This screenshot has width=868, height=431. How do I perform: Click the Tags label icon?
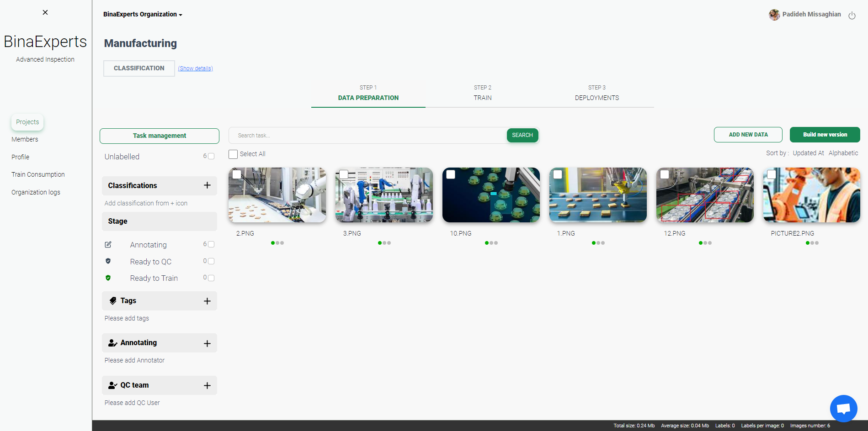(x=113, y=300)
